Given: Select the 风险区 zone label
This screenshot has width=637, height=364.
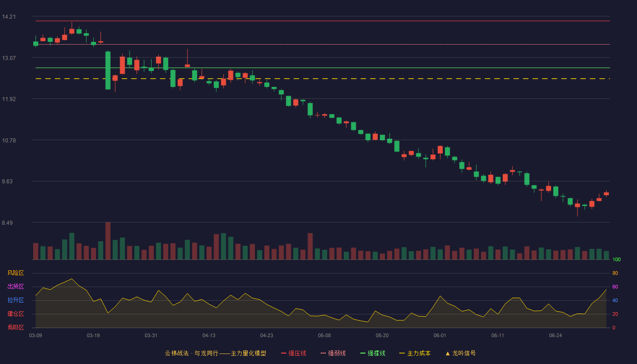Looking at the screenshot, I should point(15,273).
